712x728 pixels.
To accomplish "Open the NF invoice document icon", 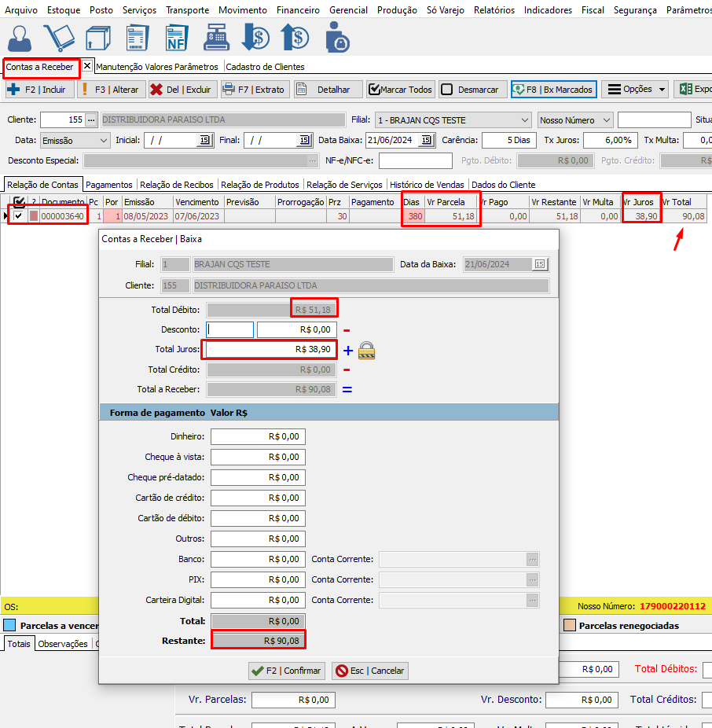I will (175, 39).
